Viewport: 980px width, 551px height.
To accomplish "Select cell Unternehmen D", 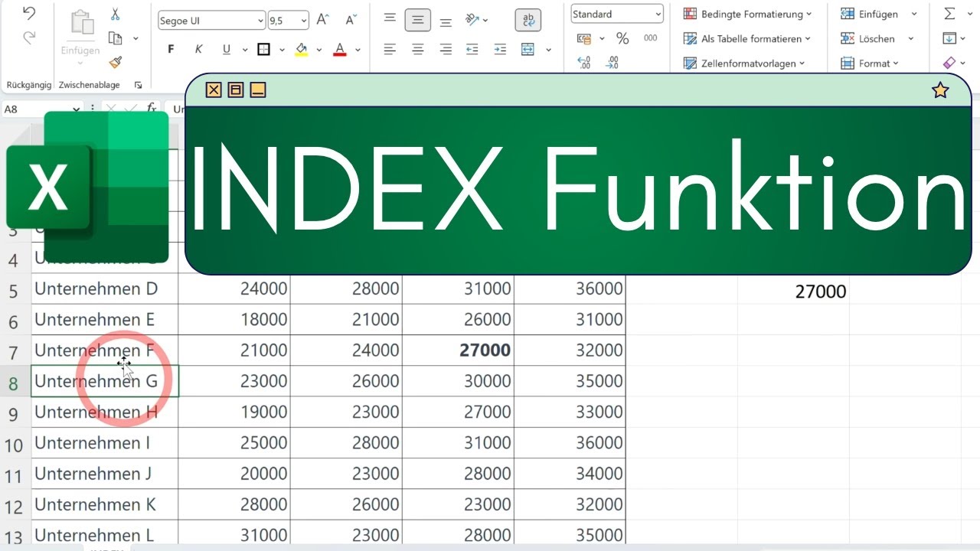I will click(x=105, y=289).
